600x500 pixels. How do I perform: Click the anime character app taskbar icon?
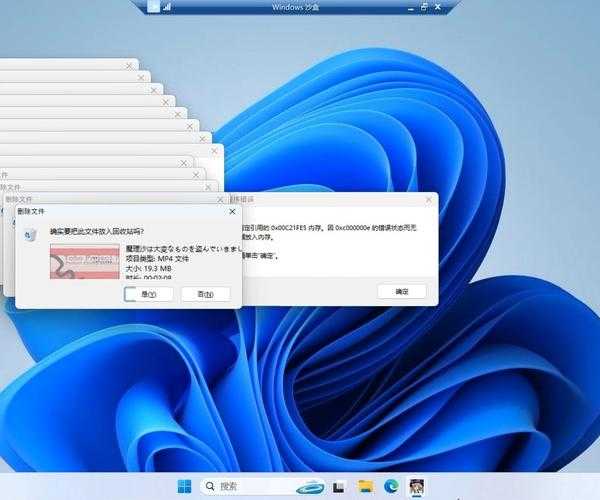point(417,487)
